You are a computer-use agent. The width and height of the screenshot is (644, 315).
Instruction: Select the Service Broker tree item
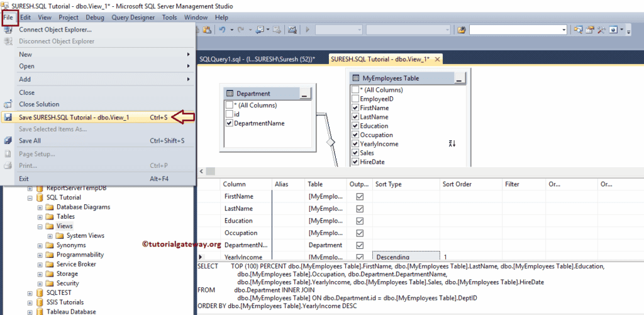76,264
